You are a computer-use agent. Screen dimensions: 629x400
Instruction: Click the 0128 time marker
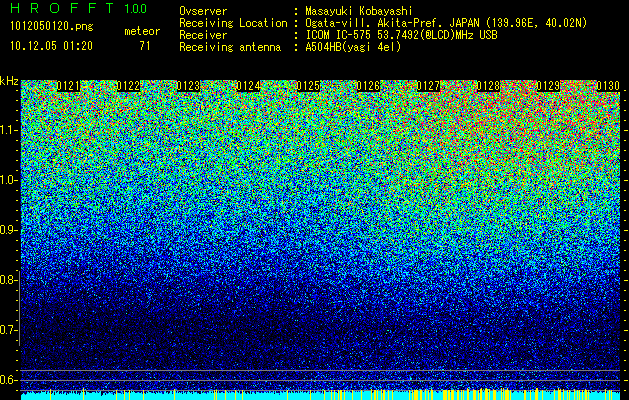[x=488, y=86]
